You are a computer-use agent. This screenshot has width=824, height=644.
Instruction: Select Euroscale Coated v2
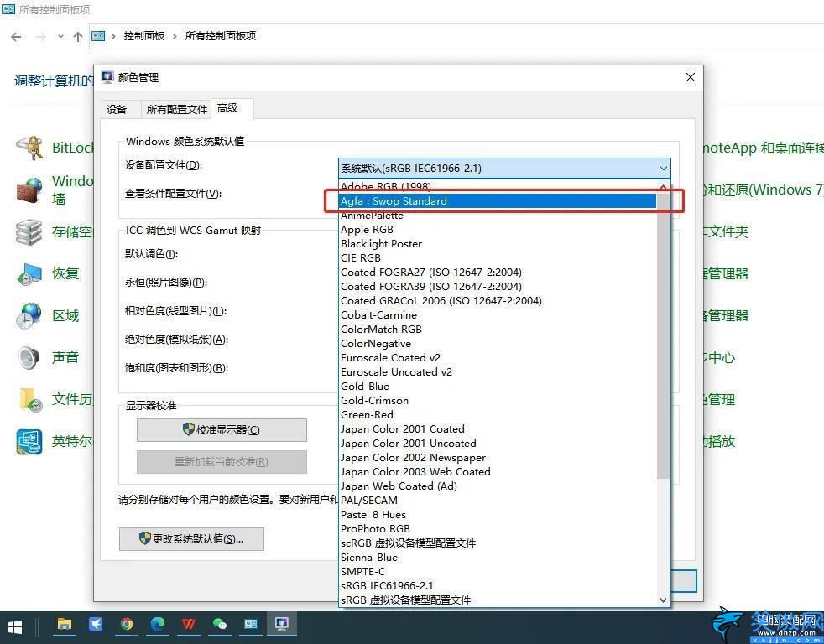point(498,358)
